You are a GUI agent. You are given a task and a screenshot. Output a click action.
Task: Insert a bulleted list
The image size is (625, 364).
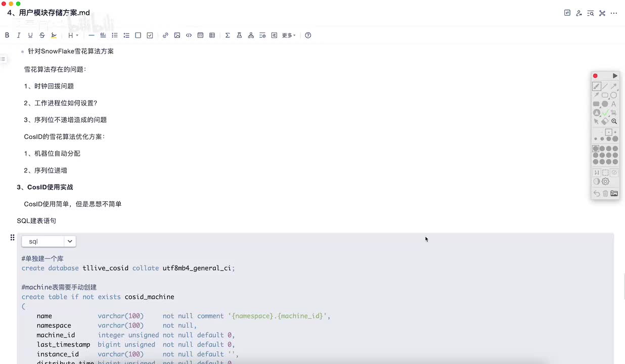tap(115, 35)
